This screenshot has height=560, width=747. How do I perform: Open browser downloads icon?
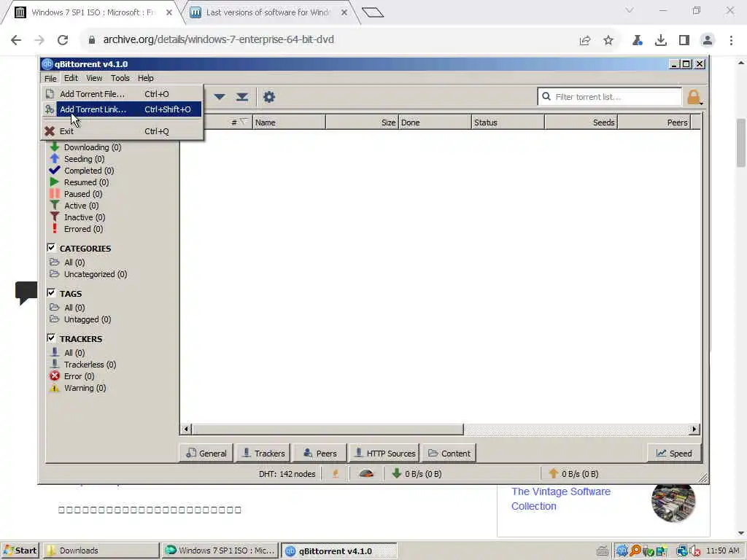(660, 41)
